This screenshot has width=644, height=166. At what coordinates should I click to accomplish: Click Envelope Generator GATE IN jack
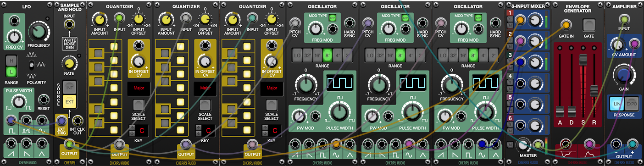tap(566, 25)
